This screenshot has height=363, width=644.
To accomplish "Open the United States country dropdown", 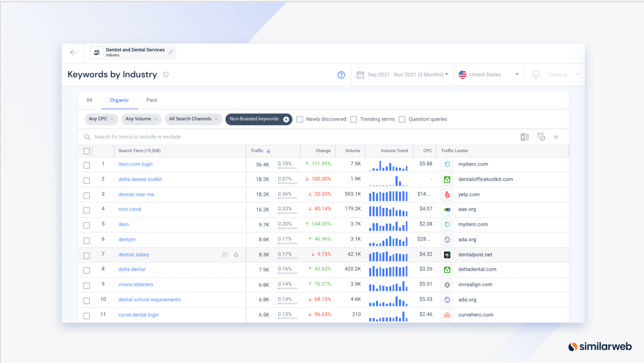I will tap(489, 74).
